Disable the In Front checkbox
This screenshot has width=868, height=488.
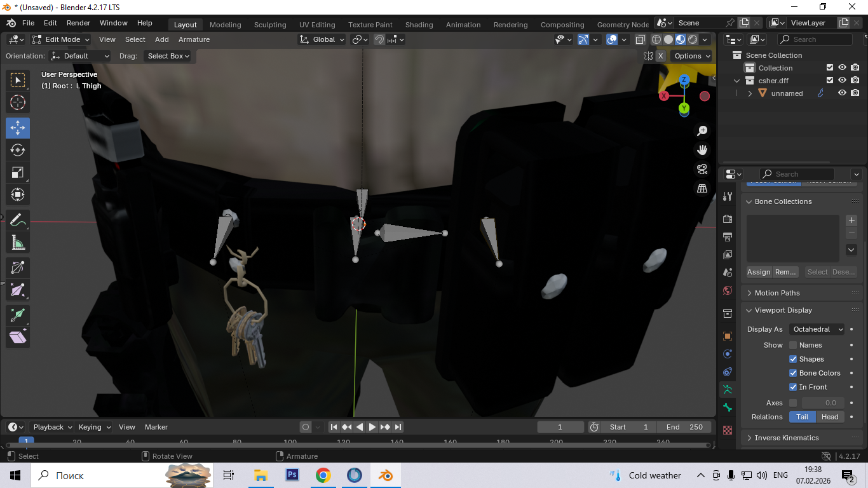coord(793,387)
